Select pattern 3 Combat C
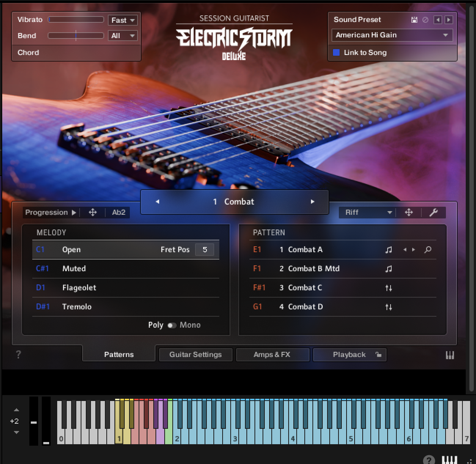Viewport: 476px width, 464px height. [343, 288]
